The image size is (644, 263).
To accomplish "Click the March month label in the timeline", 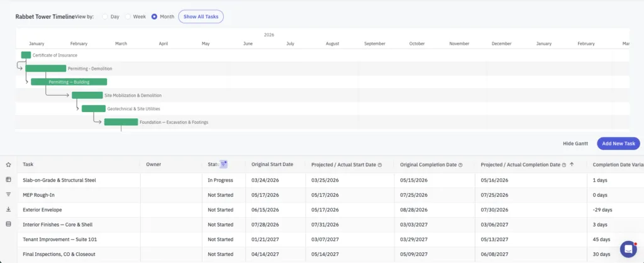I will click(x=121, y=43).
